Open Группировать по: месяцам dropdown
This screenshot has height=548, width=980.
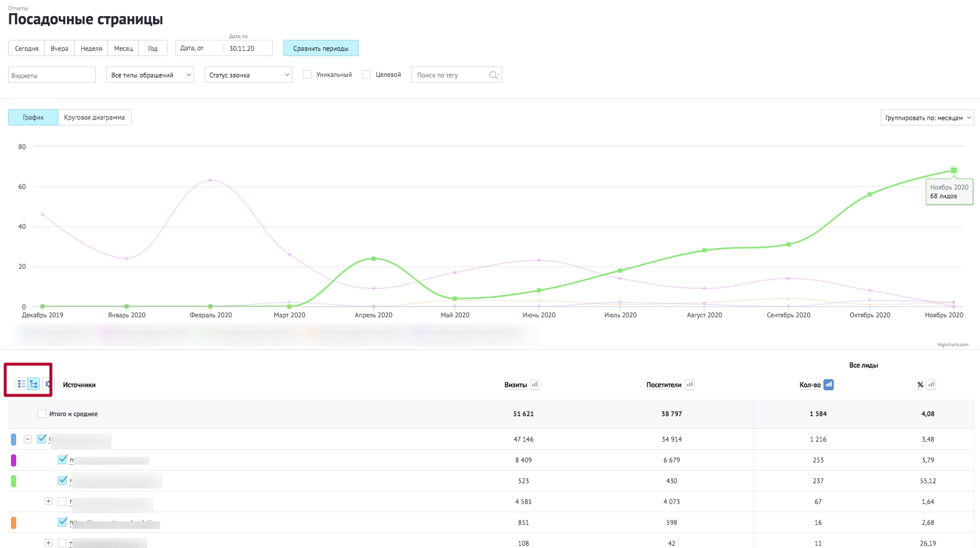(x=927, y=117)
